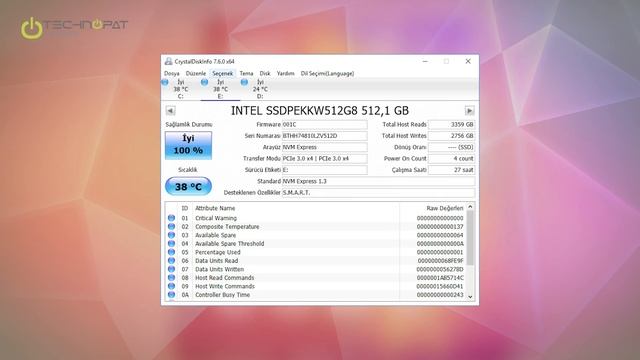The width and height of the screenshot is (640, 360).
Task: Open the Dosya menu
Action: pos(172,73)
